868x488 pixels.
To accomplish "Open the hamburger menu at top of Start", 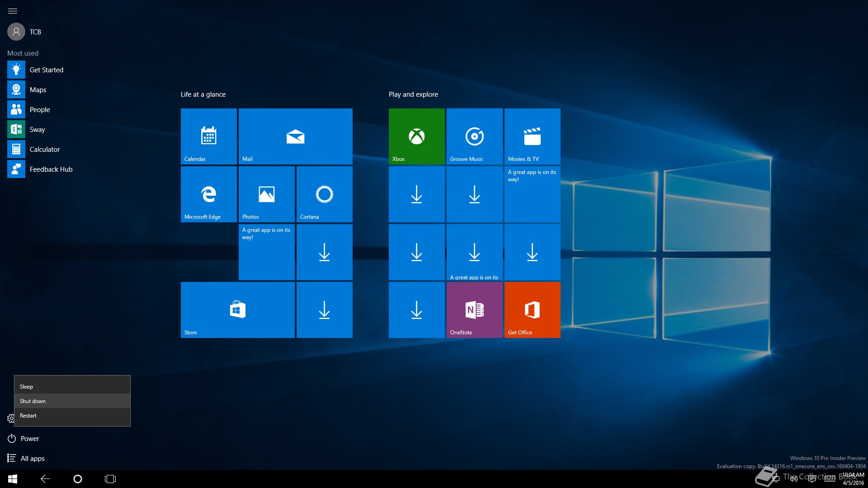I will [13, 11].
